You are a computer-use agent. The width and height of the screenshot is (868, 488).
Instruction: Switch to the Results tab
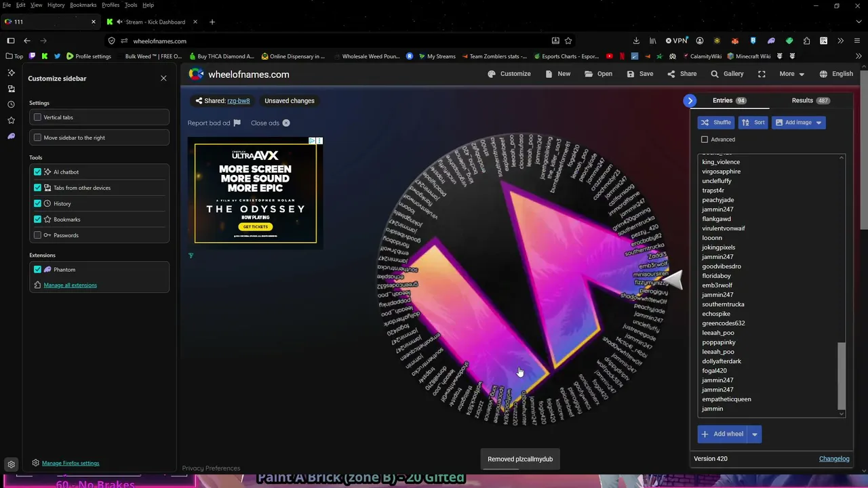click(810, 100)
